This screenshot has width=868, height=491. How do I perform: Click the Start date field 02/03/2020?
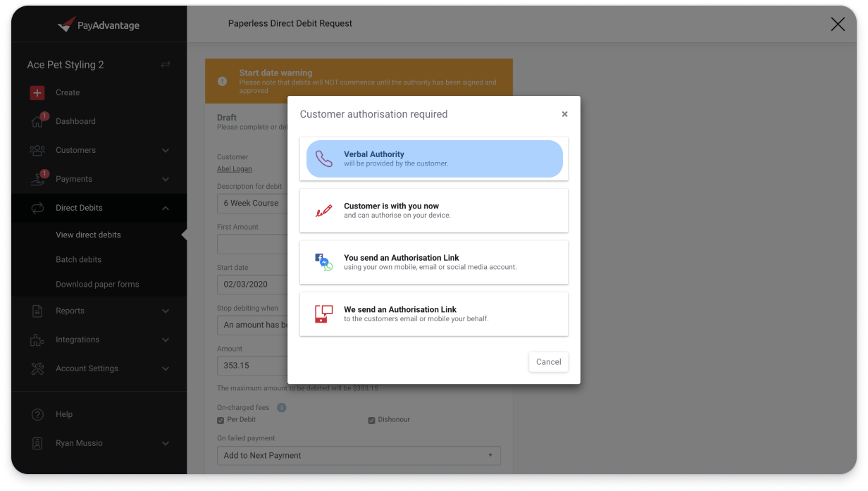point(252,285)
